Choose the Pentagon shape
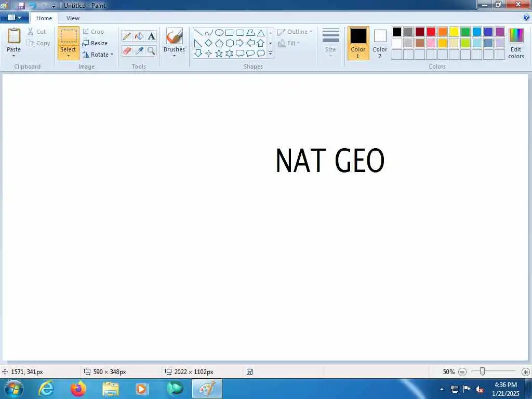 pyautogui.click(x=219, y=43)
